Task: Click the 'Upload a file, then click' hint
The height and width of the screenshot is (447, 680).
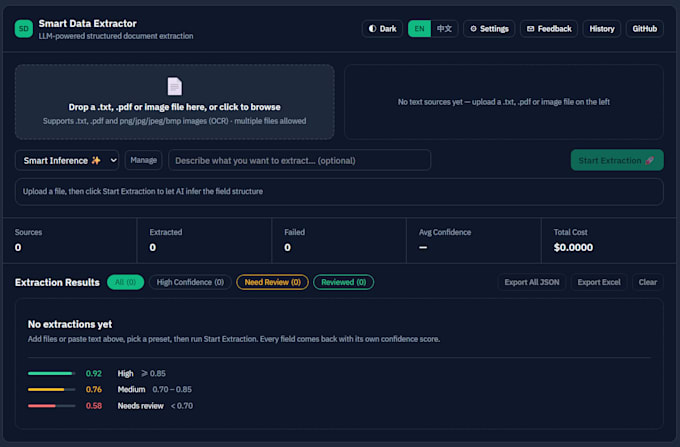Action: tap(143, 191)
